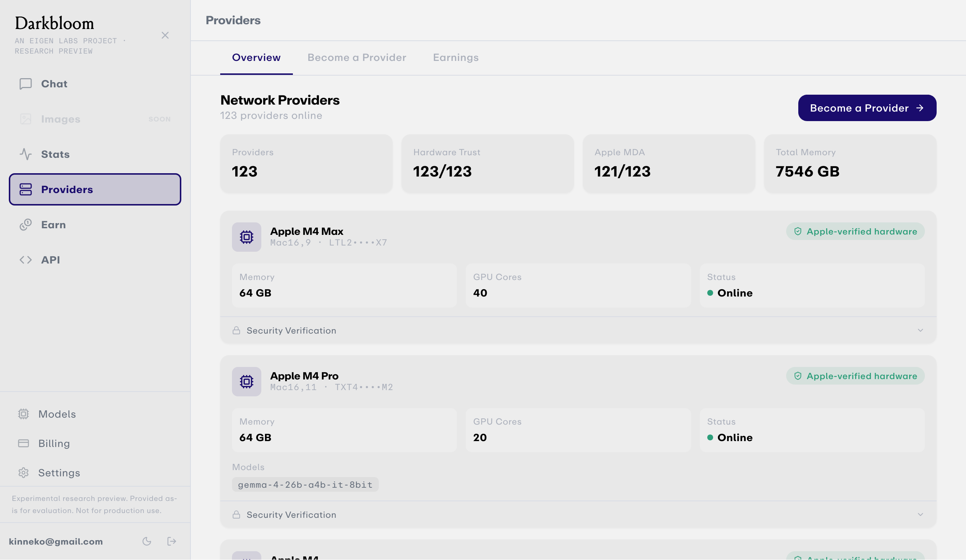Click the Apple M4 Pro provider name
The width and height of the screenshot is (966, 560).
304,376
